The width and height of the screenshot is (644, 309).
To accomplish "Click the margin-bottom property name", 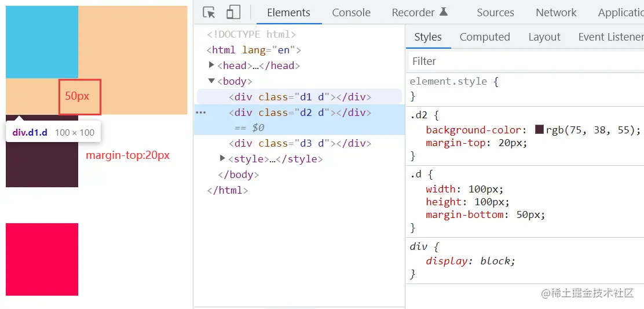I will [464, 215].
